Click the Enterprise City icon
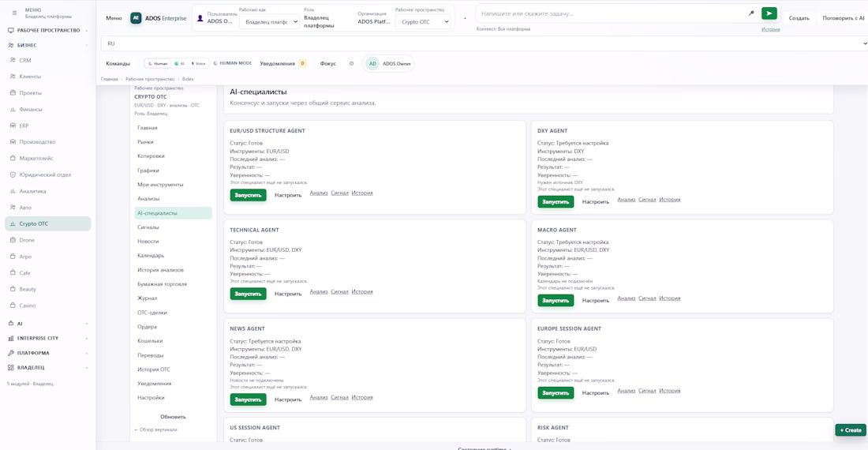Image resolution: width=868 pixels, height=450 pixels. pyautogui.click(x=10, y=338)
